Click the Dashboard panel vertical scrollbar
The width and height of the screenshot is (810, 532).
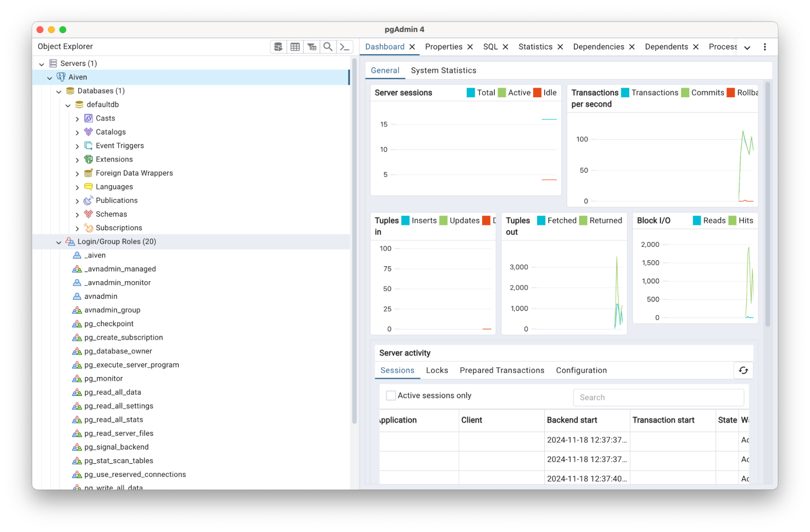(x=767, y=204)
